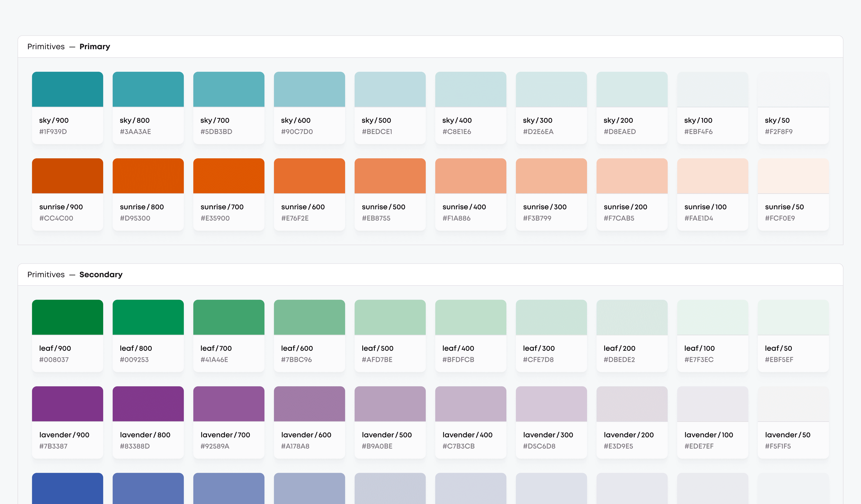Click the sky/300 name label

pyautogui.click(x=537, y=120)
